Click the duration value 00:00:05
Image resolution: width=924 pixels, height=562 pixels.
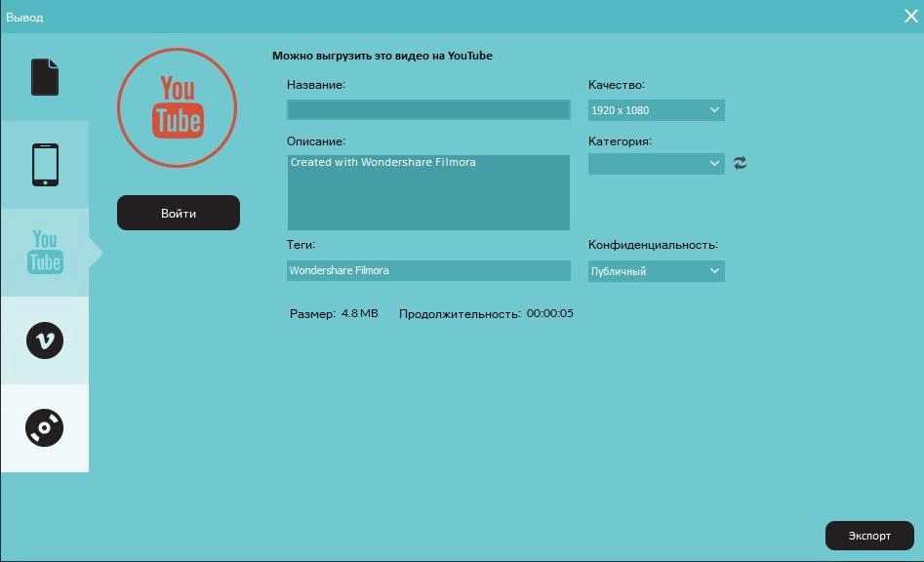549,313
